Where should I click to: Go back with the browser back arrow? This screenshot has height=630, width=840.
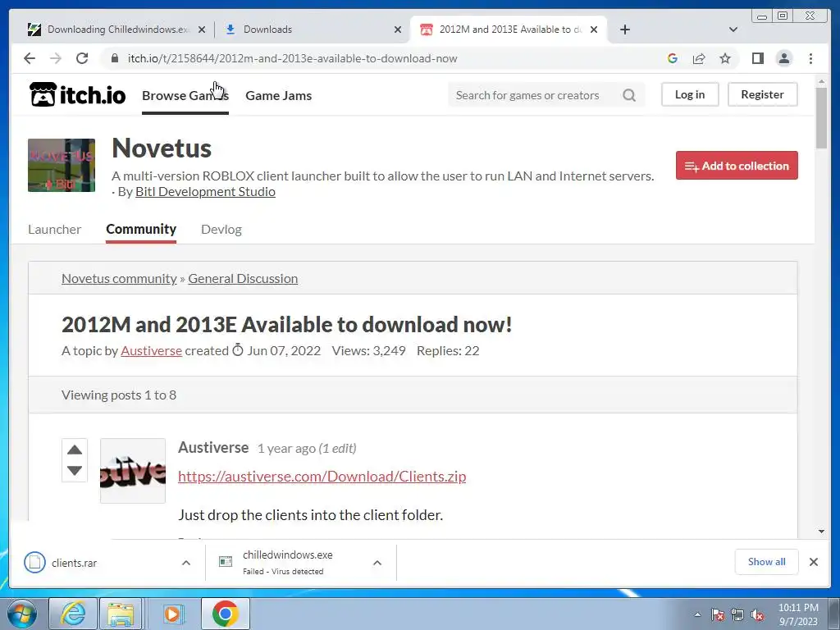(30, 58)
